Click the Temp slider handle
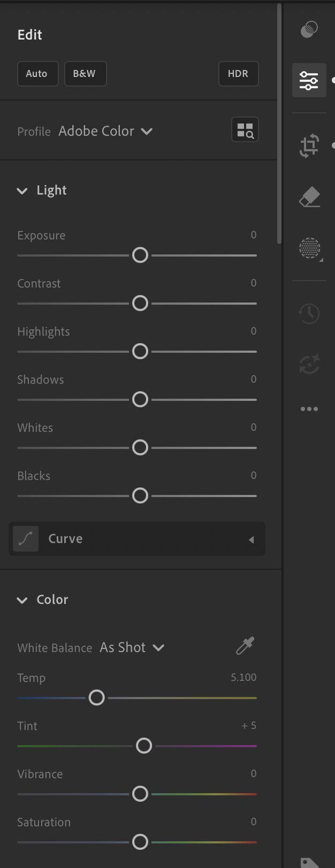Image resolution: width=335 pixels, height=868 pixels. coord(97,698)
